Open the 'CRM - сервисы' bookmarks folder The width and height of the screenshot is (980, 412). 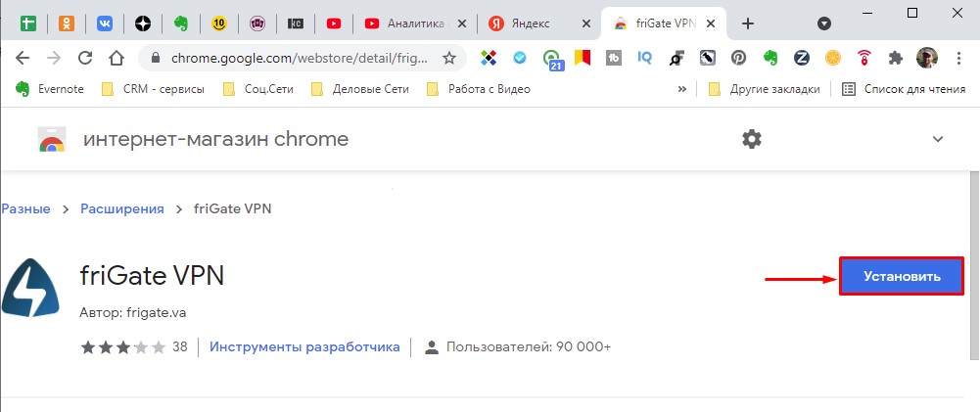pyautogui.click(x=153, y=89)
